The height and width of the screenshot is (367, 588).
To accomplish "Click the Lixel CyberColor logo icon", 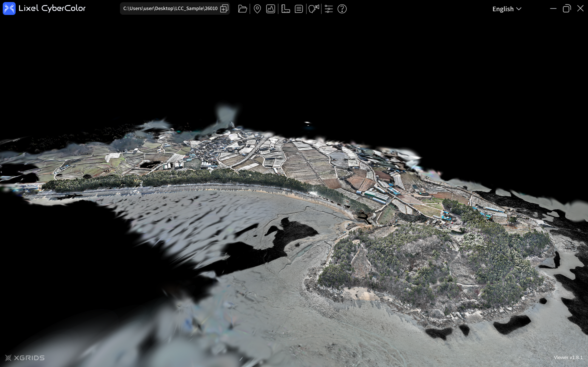I will click(9, 8).
